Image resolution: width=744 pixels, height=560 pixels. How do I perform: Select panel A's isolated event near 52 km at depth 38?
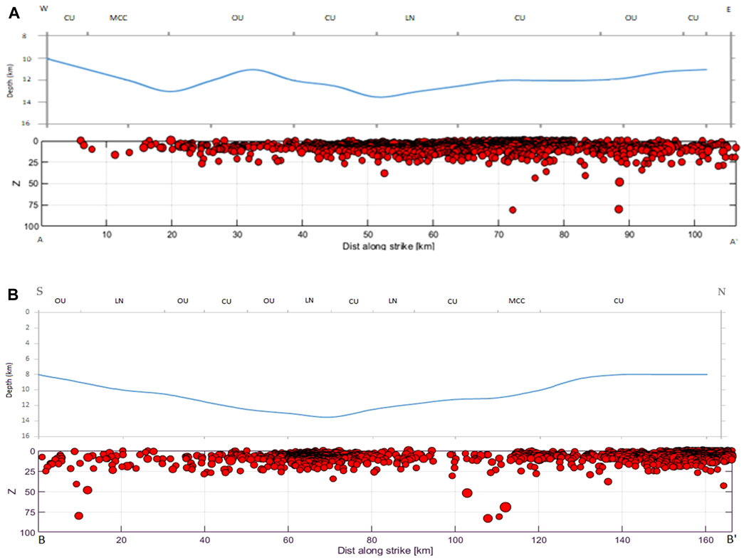click(x=384, y=173)
